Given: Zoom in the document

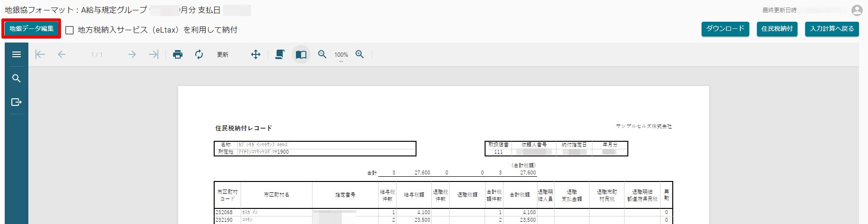Looking at the screenshot, I should click(x=360, y=54).
